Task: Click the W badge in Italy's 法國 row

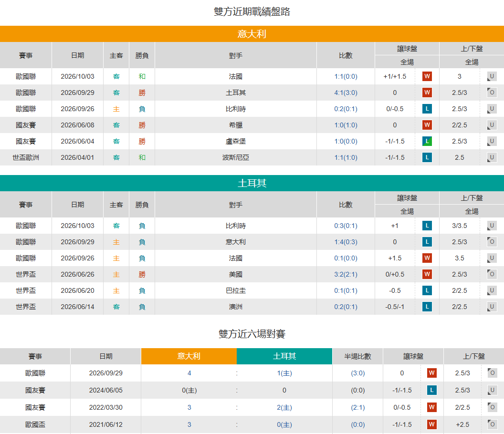Action: (x=427, y=76)
